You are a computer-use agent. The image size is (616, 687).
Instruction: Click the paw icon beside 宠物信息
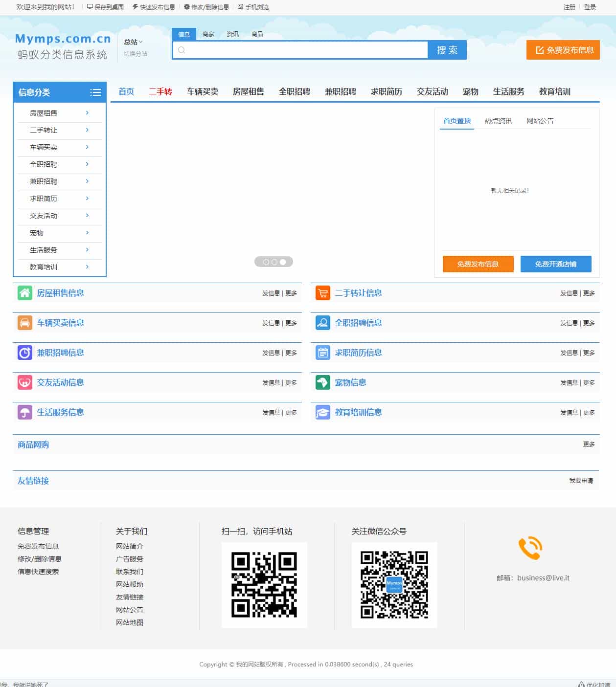322,382
